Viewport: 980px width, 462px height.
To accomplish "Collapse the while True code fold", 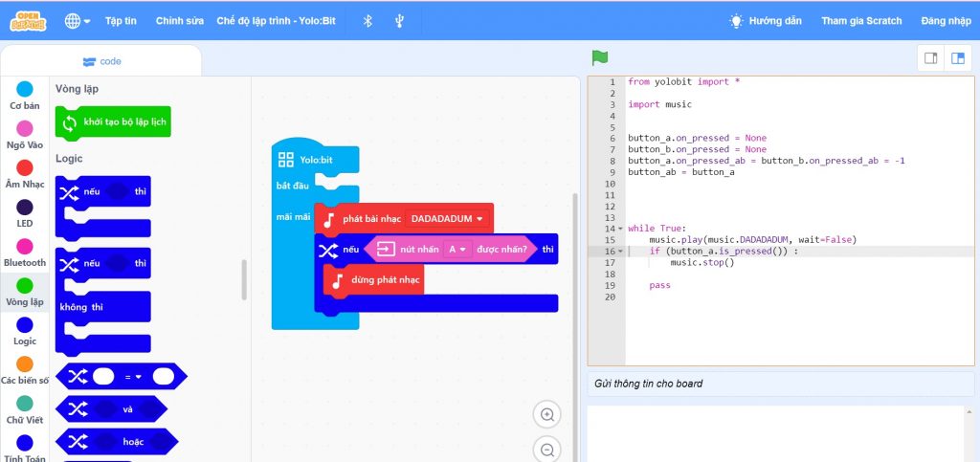I will [x=620, y=229].
